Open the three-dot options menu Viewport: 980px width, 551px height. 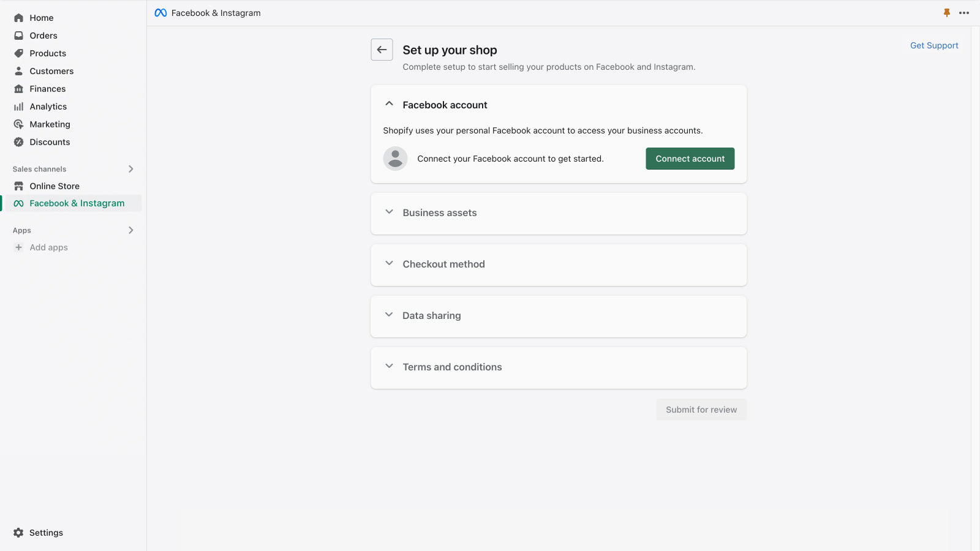[x=963, y=12]
